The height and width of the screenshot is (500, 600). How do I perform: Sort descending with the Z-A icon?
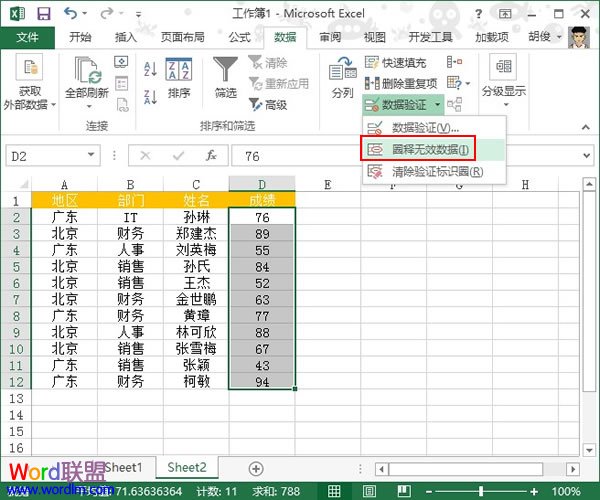point(150,97)
